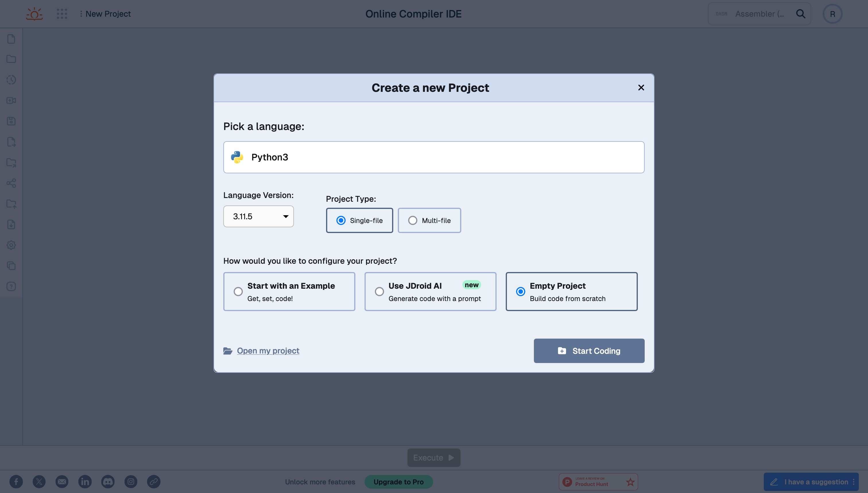Open the LinkedIn share icon
The image size is (868, 493).
(85, 482)
